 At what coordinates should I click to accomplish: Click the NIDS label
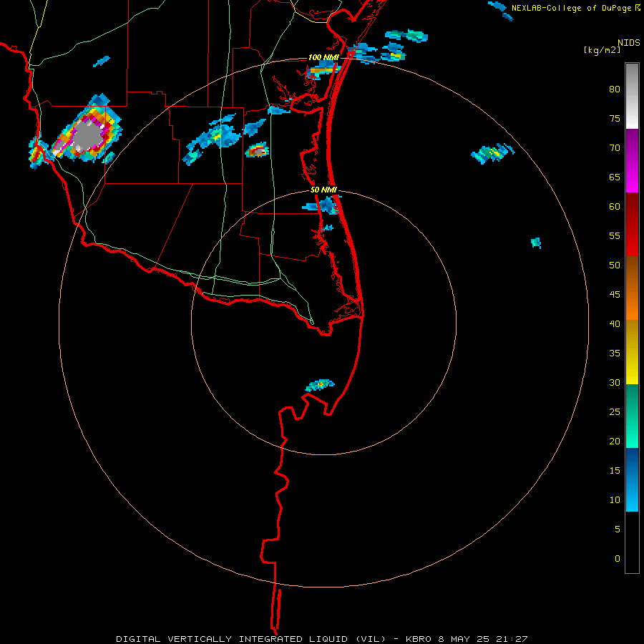[x=629, y=42]
